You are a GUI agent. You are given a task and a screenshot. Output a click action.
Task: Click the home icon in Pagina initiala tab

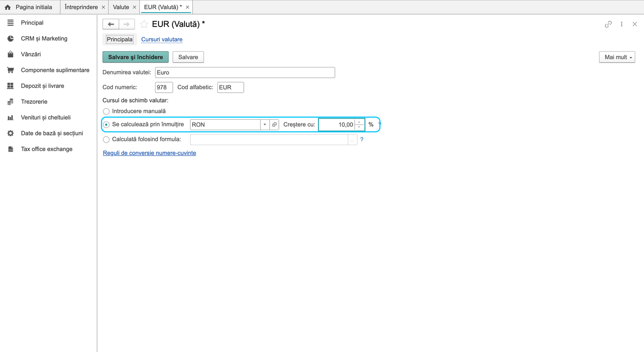[8, 7]
